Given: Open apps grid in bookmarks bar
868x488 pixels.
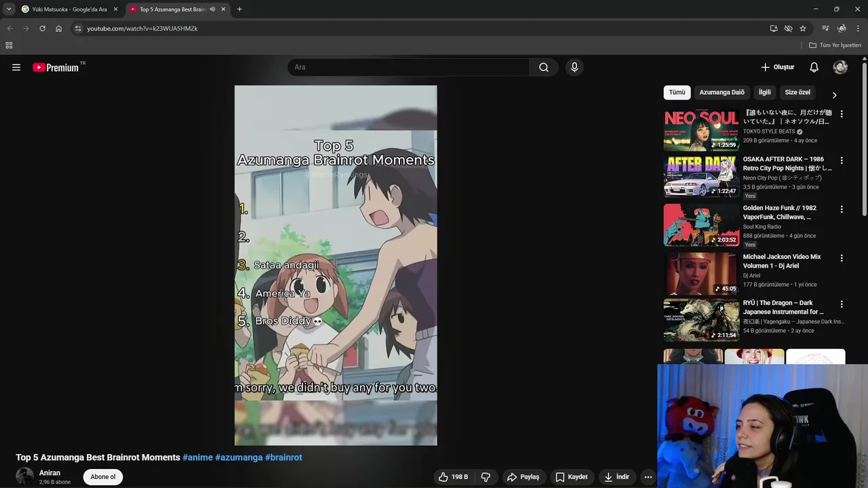Looking at the screenshot, I should [x=9, y=45].
